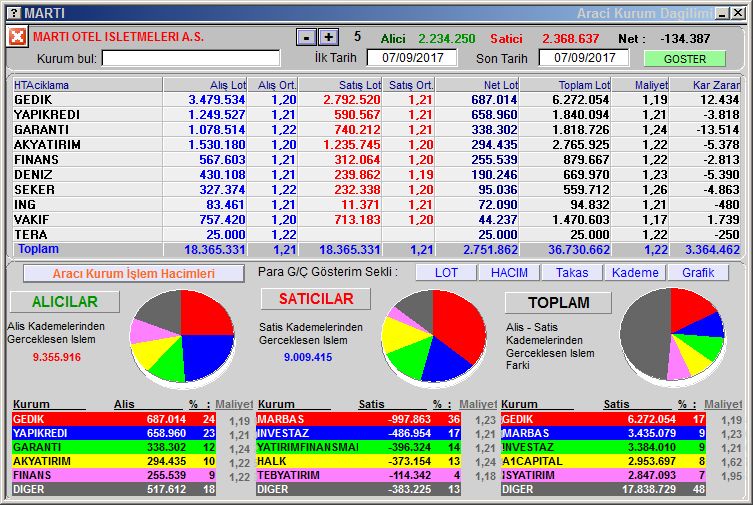
Task: Click the red X icon beside company name
Action: pos(17,36)
